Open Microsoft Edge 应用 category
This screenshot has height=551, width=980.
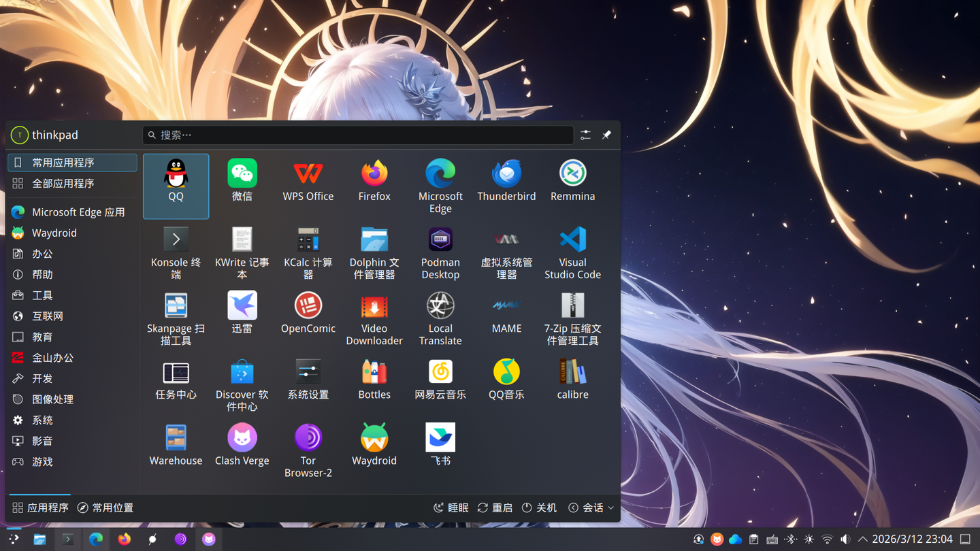click(72, 212)
